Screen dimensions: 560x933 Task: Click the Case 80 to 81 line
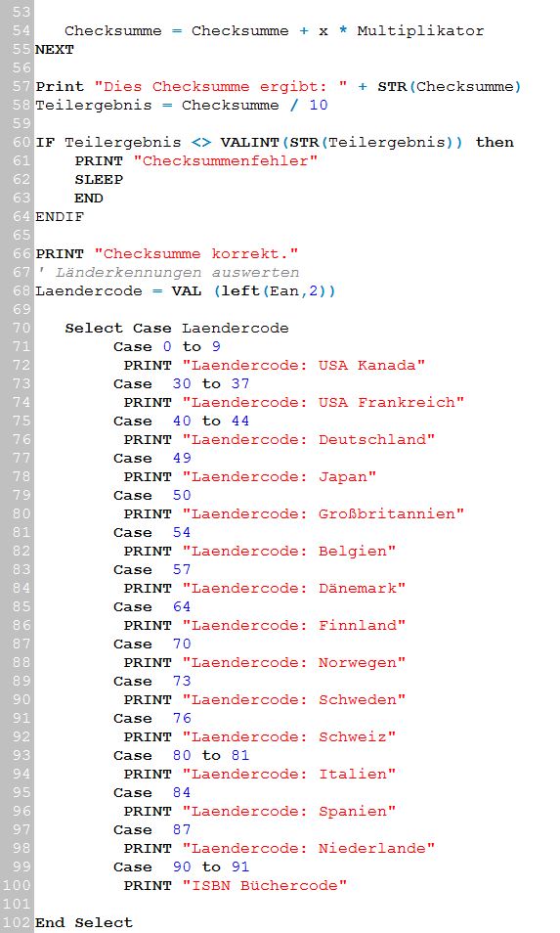click(x=182, y=755)
